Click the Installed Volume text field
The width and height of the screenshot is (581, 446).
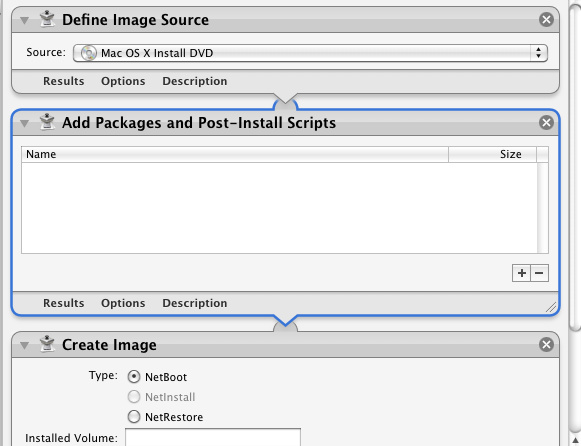[213, 437]
